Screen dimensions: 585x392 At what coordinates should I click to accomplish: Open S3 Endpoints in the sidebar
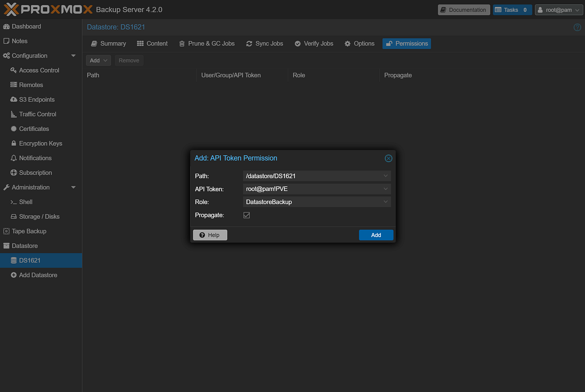(x=41, y=99)
